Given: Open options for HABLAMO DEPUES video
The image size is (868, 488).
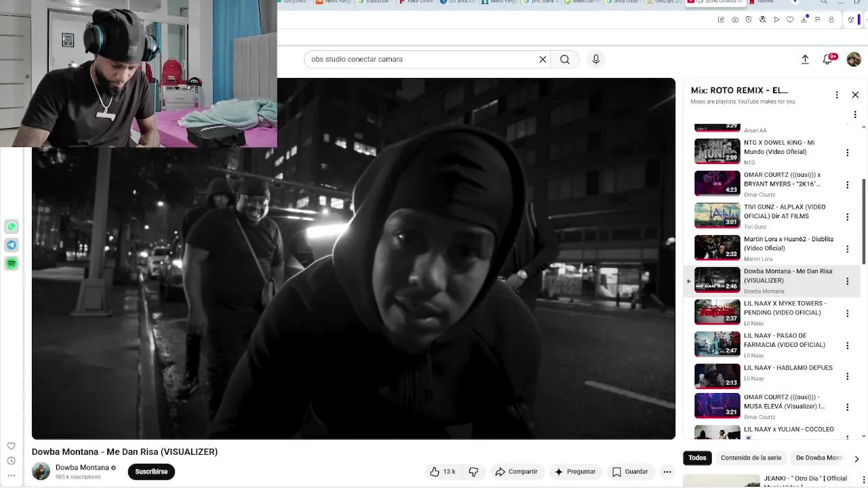Looking at the screenshot, I should coord(847,376).
